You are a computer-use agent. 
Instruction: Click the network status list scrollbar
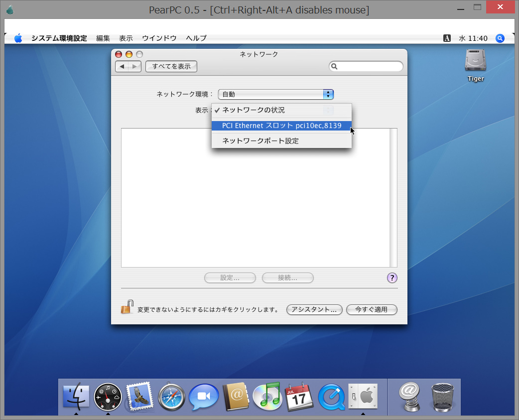click(393, 198)
